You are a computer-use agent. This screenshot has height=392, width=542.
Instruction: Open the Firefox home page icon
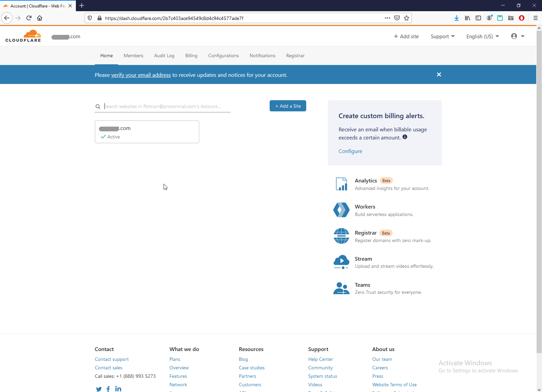[40, 18]
